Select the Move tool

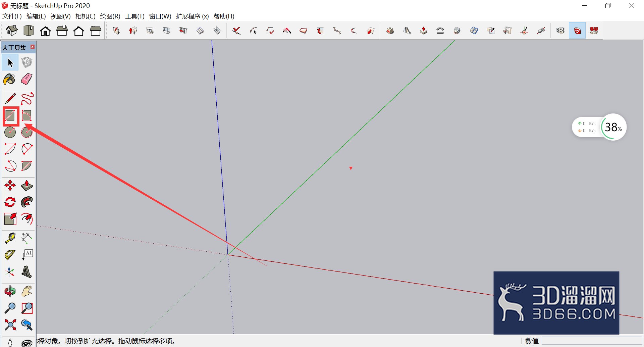pyautogui.click(x=10, y=185)
